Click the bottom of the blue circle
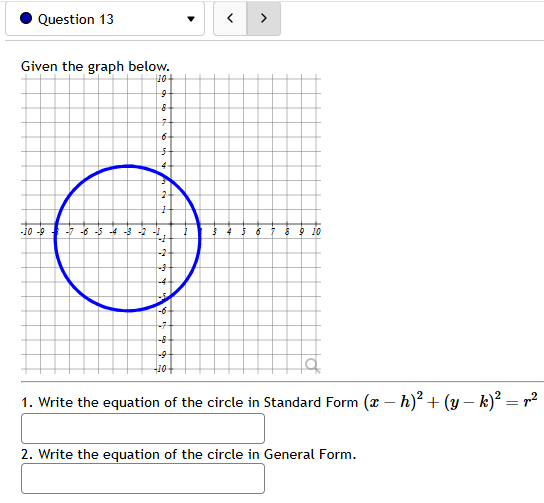Screen dimensions: 544x503 (x=128, y=310)
